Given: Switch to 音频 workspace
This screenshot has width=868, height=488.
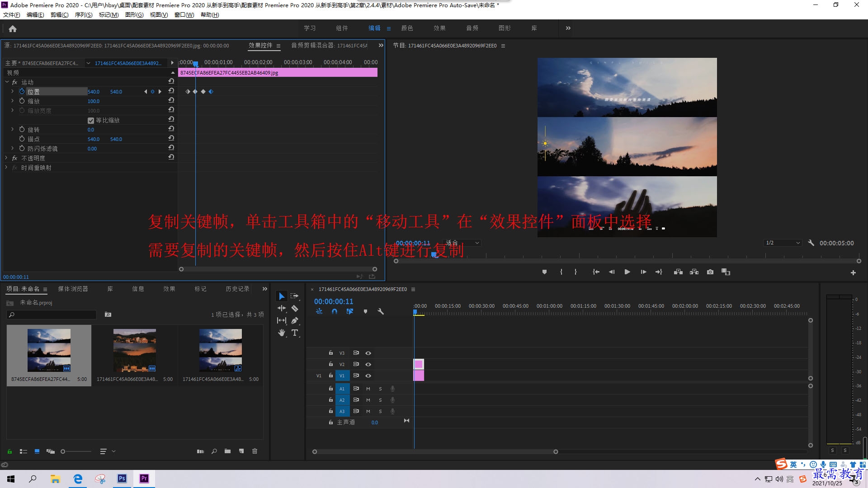Looking at the screenshot, I should coord(472,28).
